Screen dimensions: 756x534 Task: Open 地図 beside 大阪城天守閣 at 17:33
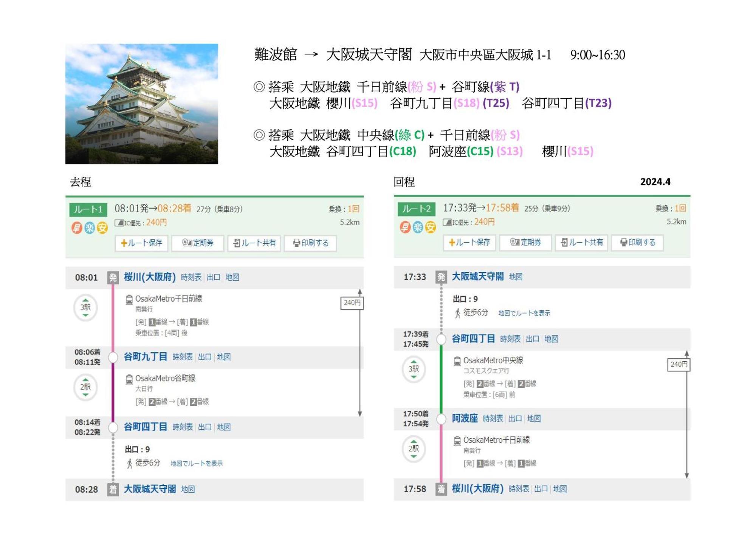click(516, 277)
